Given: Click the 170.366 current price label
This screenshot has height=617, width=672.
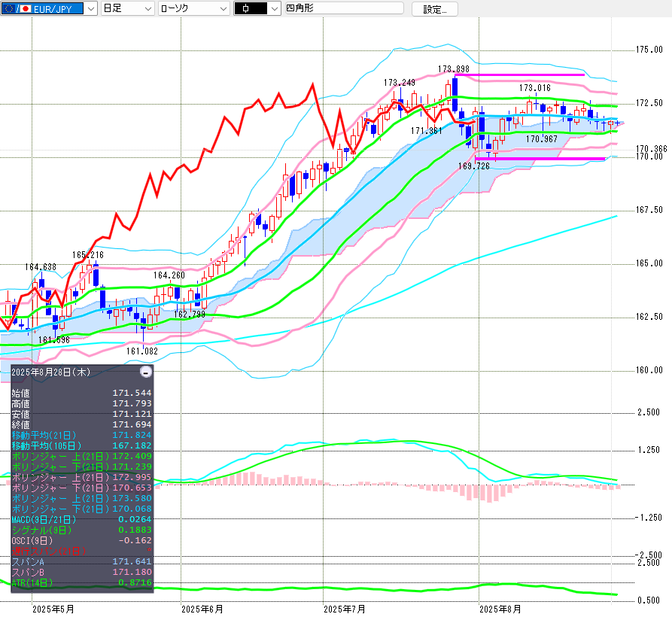Looking at the screenshot, I should tap(652, 149).
